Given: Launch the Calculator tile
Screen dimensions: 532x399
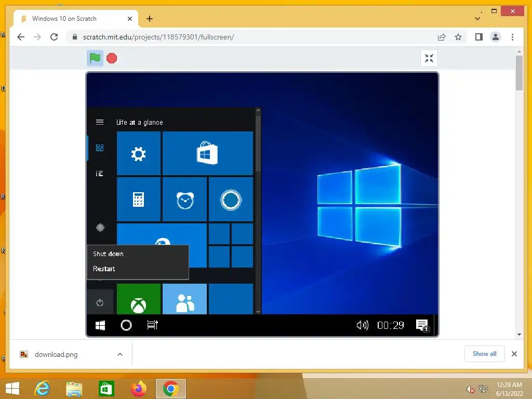Looking at the screenshot, I should (138, 199).
